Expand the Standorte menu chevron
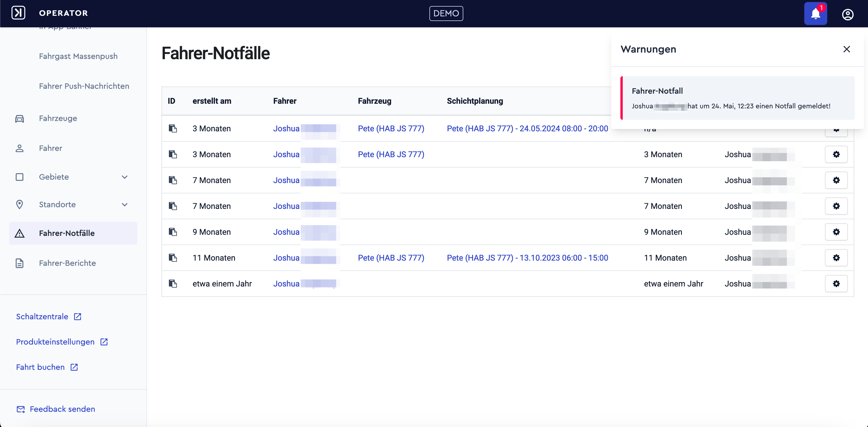 125,205
